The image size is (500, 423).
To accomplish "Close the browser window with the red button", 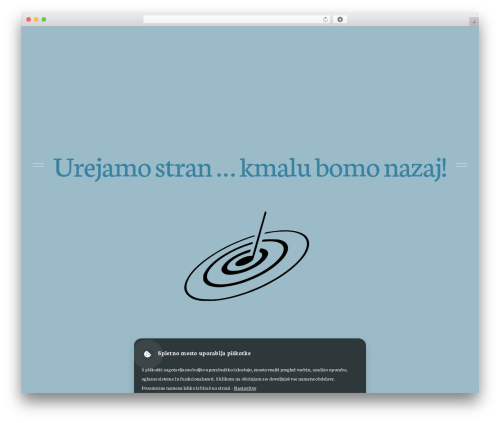I will 29,20.
